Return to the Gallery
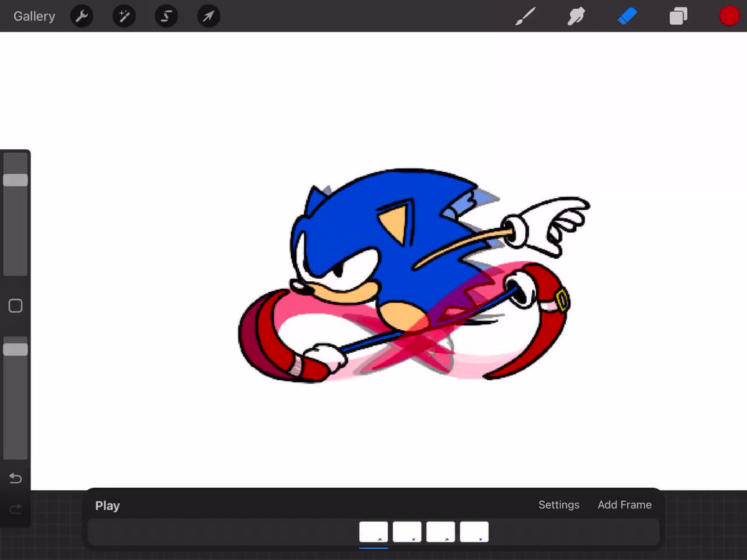The height and width of the screenshot is (560, 747). coord(34,16)
